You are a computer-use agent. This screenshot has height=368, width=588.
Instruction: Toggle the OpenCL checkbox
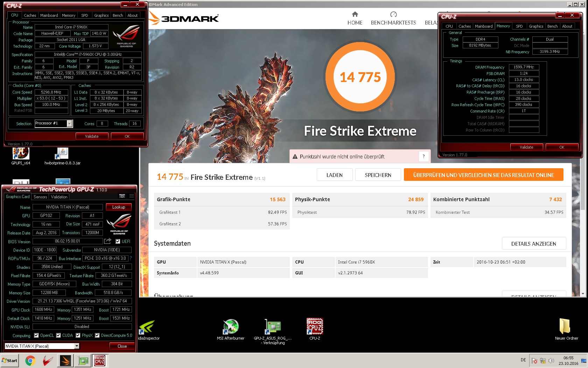coord(36,335)
